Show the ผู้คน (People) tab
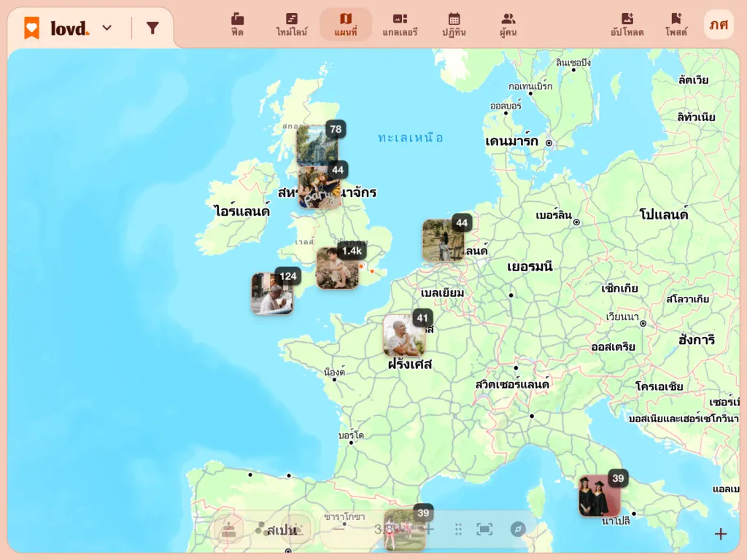Viewport: 747px width, 560px height. tap(508, 25)
